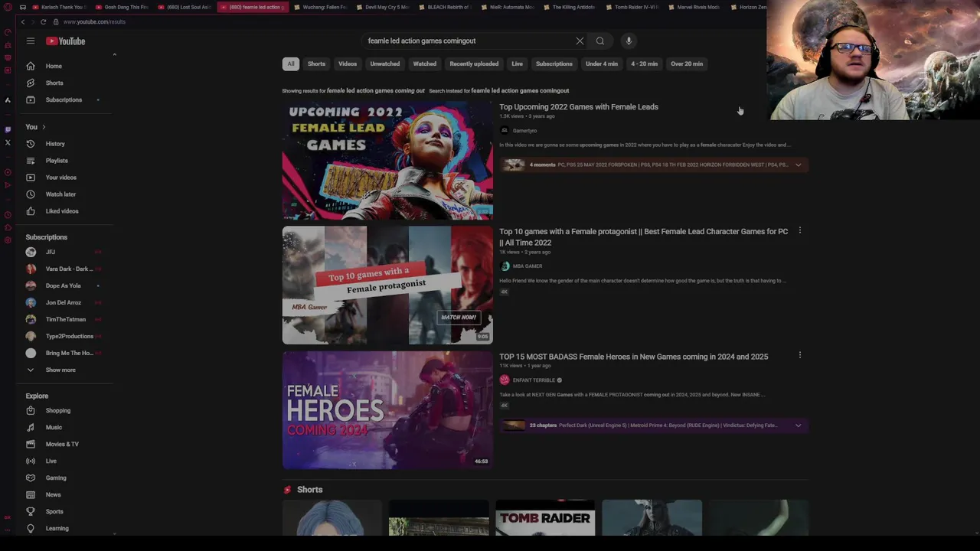
Task: Open X (Twitter) in the browser sidebar
Action: click(8, 142)
